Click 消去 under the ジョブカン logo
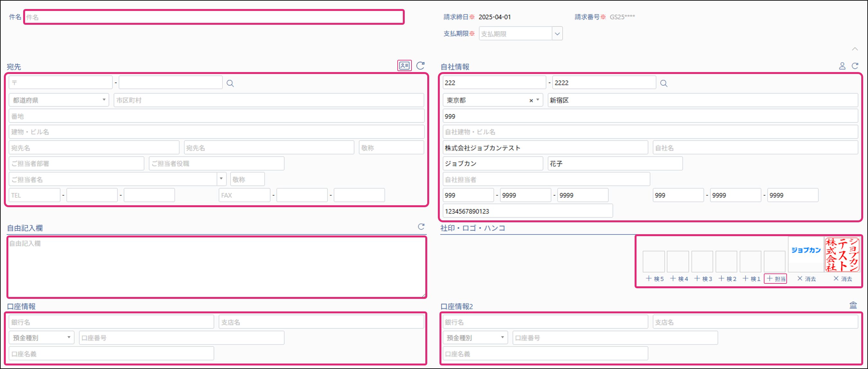The height and width of the screenshot is (369, 868). point(806,279)
